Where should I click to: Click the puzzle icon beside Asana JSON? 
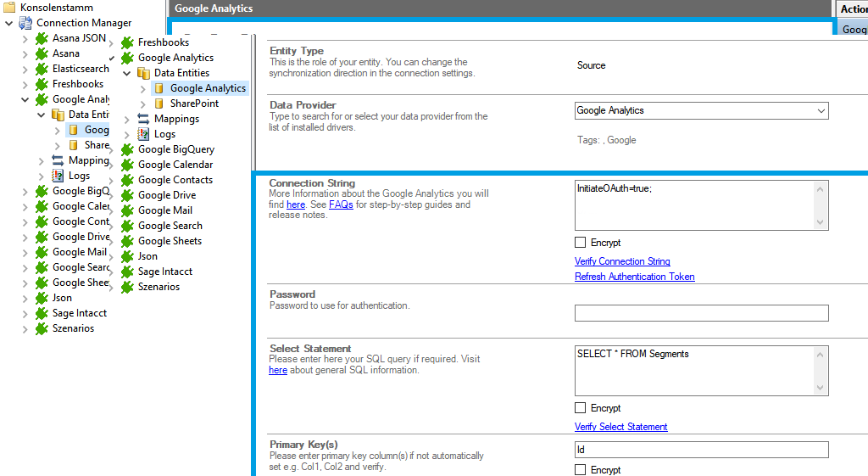point(42,38)
